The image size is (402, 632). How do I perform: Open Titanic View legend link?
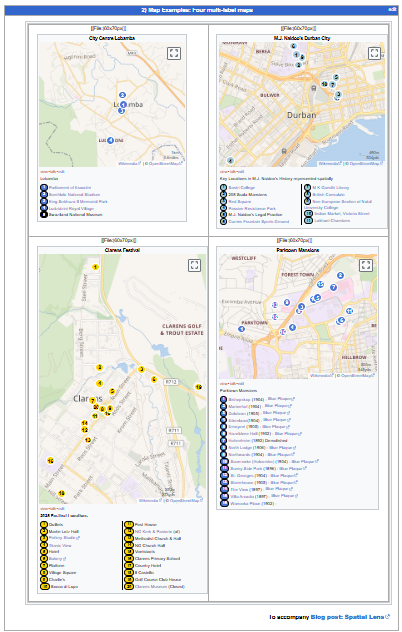(60, 545)
